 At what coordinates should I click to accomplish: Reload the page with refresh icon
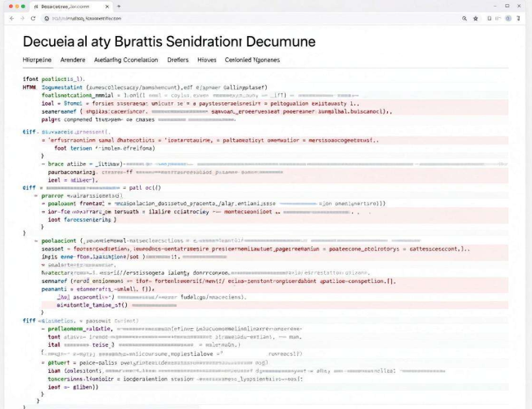click(x=33, y=18)
